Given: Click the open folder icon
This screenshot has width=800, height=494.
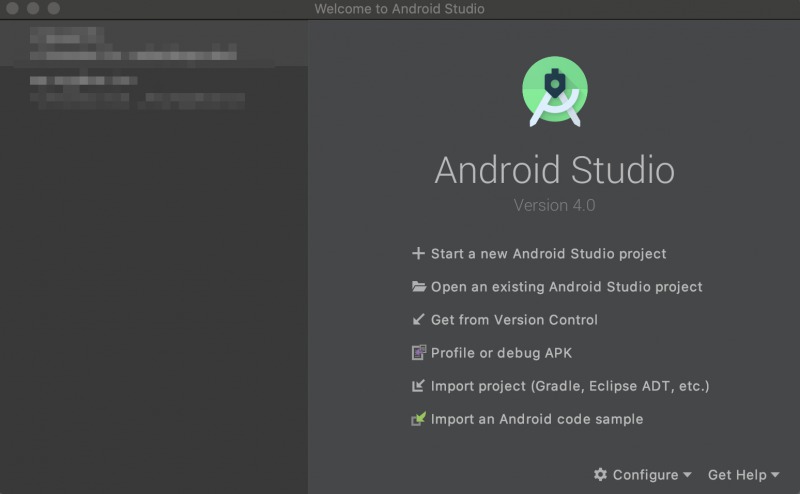Looking at the screenshot, I should 419,287.
